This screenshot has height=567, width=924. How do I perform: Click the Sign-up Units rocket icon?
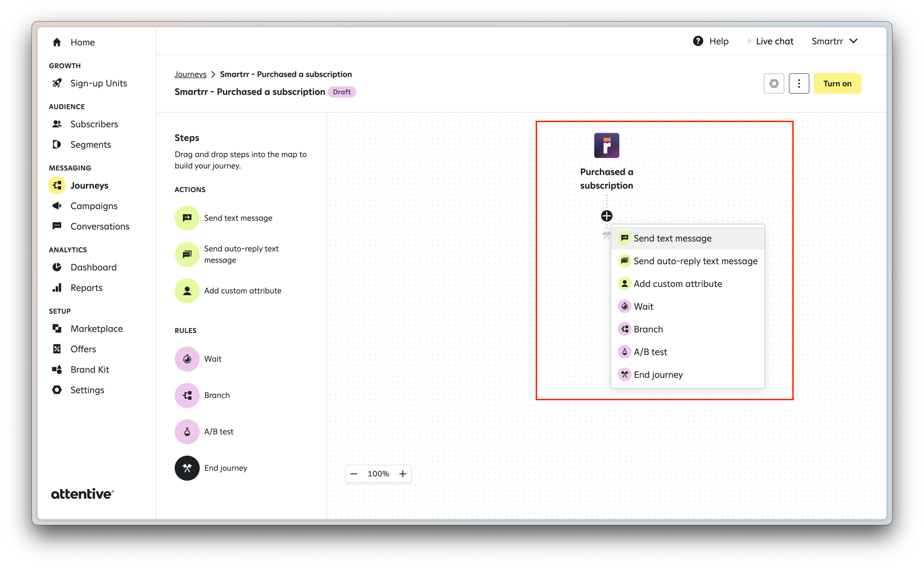57,83
